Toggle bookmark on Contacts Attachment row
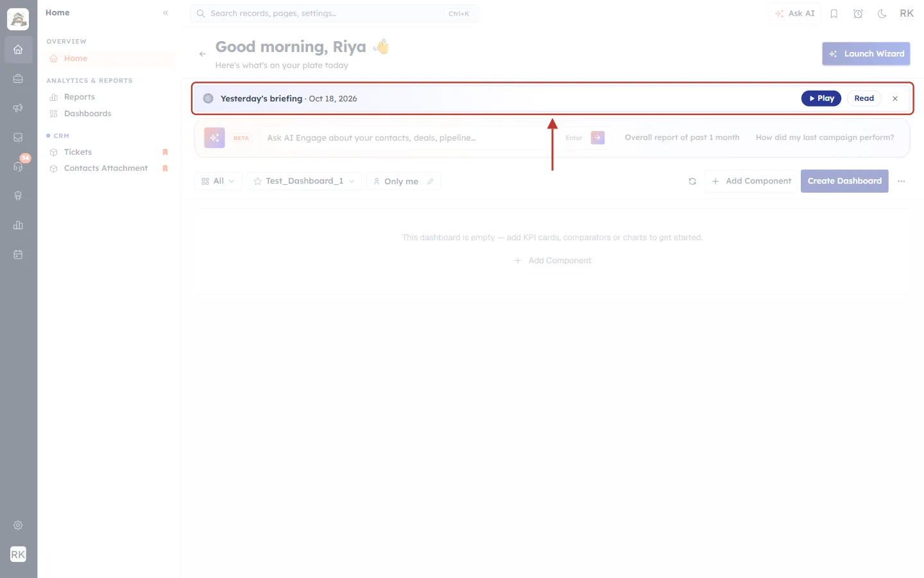Image resolution: width=924 pixels, height=578 pixels. point(165,168)
